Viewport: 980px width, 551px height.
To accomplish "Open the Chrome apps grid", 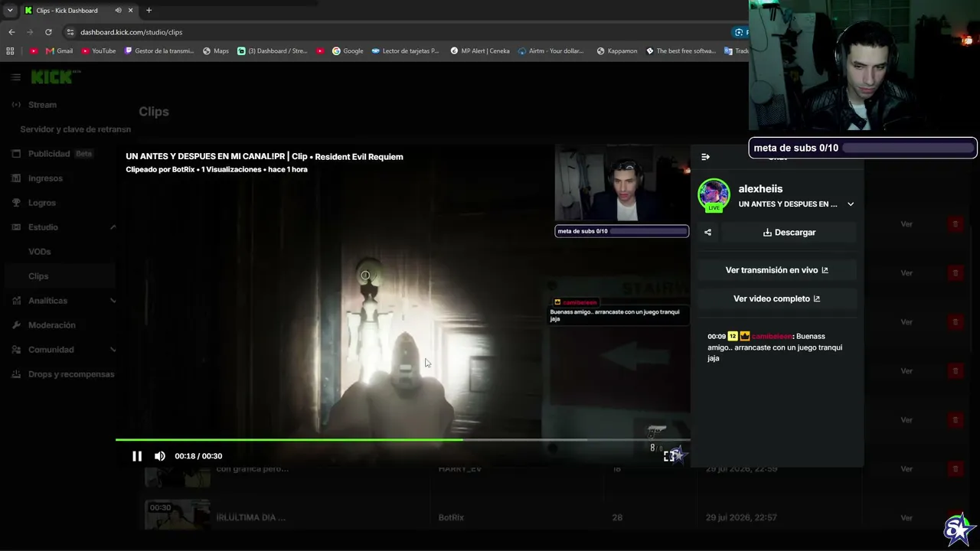I will pyautogui.click(x=10, y=51).
